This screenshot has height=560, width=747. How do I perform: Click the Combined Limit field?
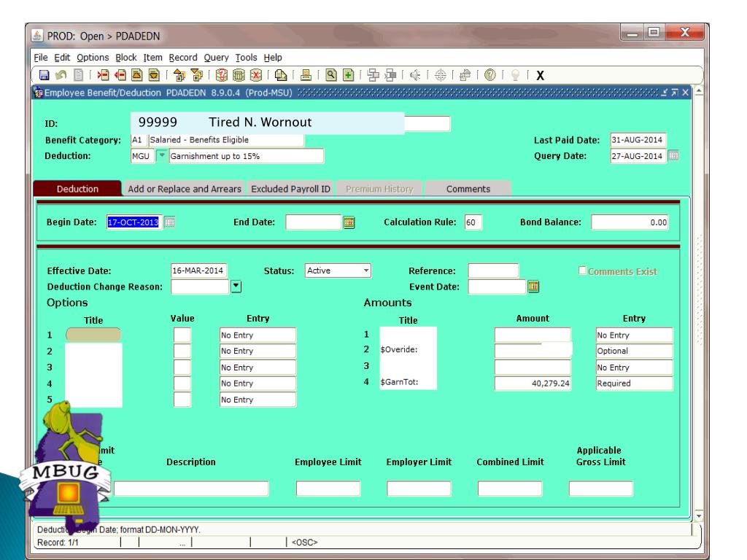[x=510, y=489]
